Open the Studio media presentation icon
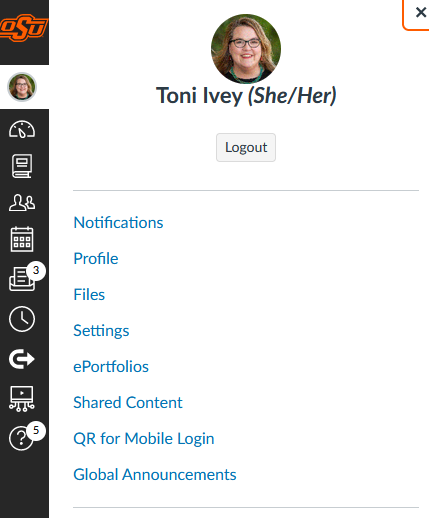 click(x=22, y=399)
